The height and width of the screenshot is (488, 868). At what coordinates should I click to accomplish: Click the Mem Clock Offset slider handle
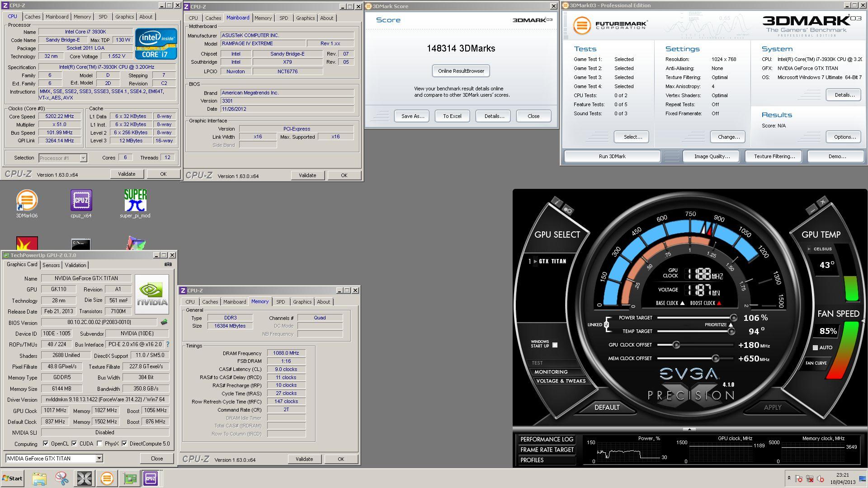tap(715, 358)
